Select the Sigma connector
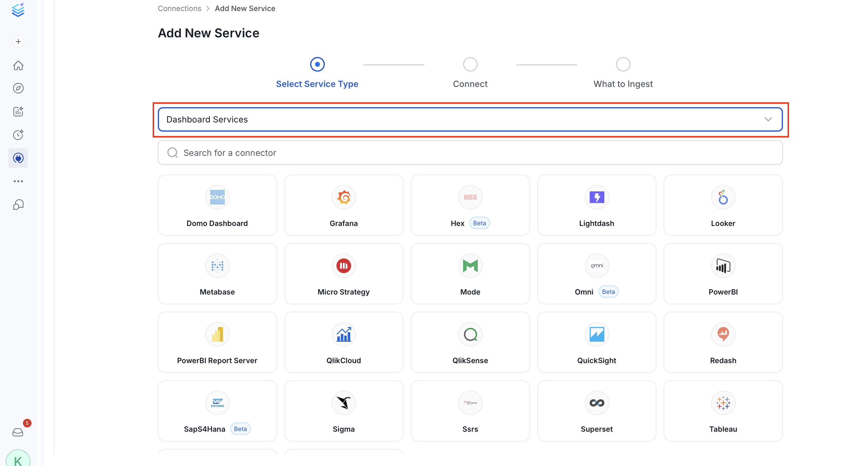This screenshot has width=868, height=466. coord(344,411)
